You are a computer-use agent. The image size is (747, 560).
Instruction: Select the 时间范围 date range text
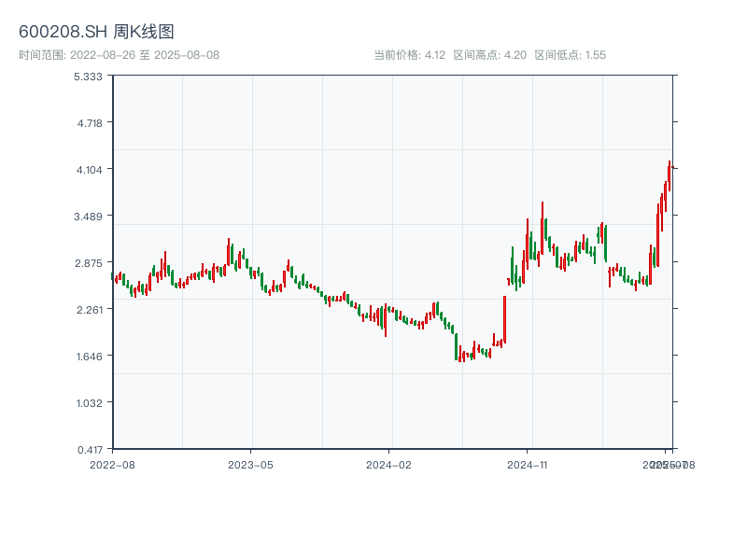pos(119,55)
